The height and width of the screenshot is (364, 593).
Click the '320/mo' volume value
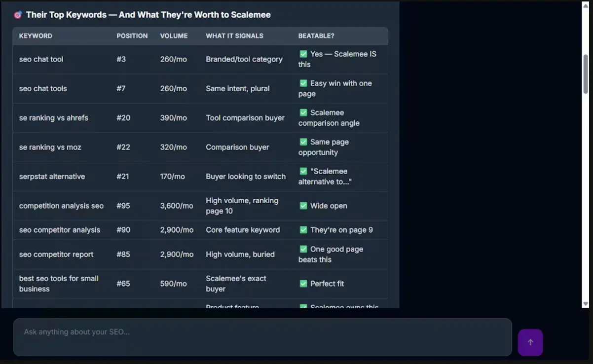pos(174,147)
